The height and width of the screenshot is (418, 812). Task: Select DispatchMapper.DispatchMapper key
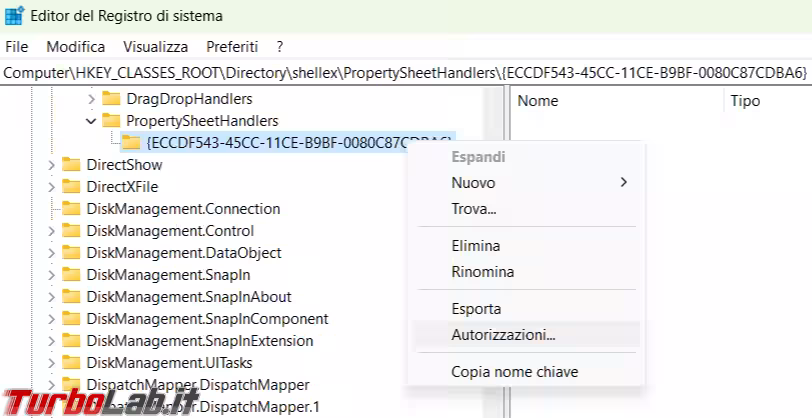point(198,385)
